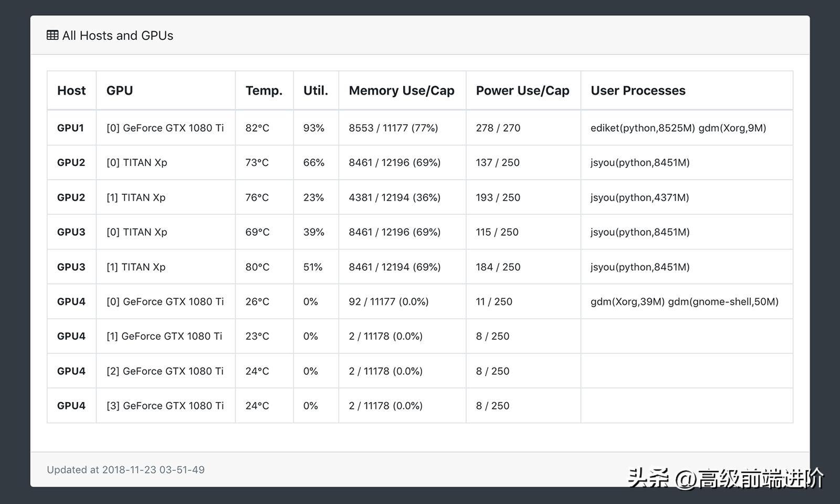This screenshot has height=504, width=840.
Task: Click the 82°C temperature value
Action: [x=257, y=128]
